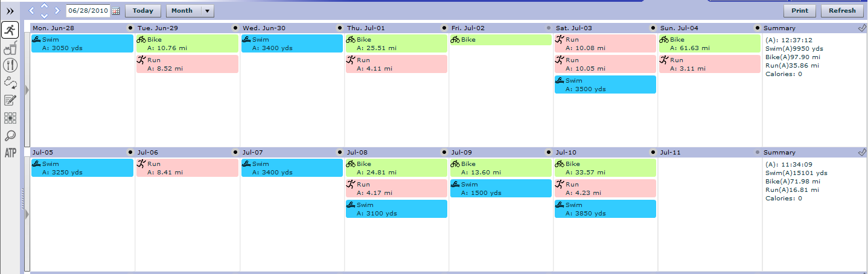Click summary text 'Bike(A)97.90 mi'
Viewport: 868px width, 274px height.
pyautogui.click(x=793, y=57)
